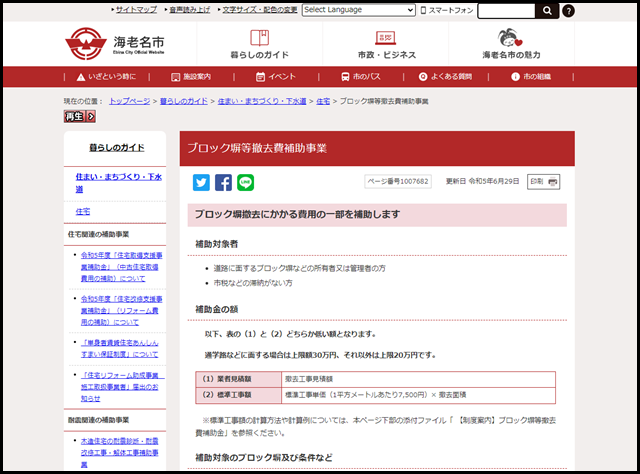Share page on Twitter
640x474 pixels.
click(201, 182)
